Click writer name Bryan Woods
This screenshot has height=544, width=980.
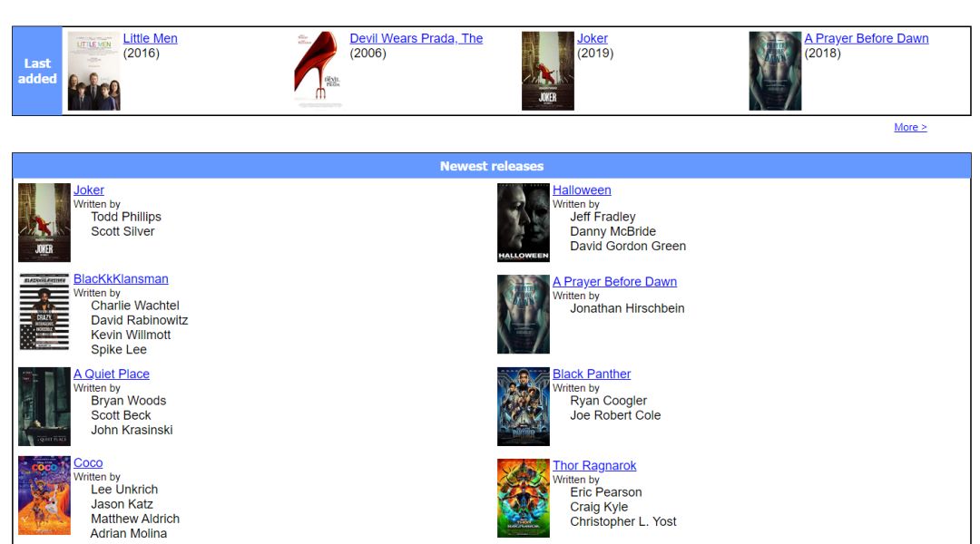click(129, 401)
